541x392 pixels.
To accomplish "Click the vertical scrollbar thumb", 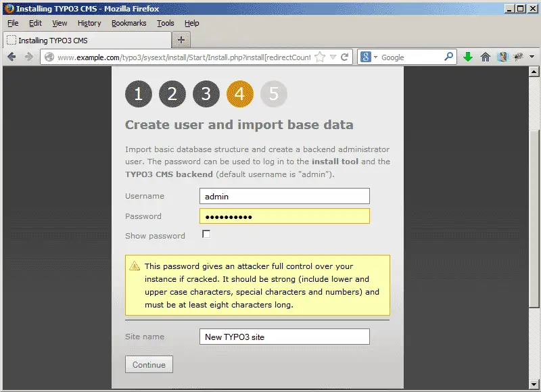I will [x=534, y=219].
